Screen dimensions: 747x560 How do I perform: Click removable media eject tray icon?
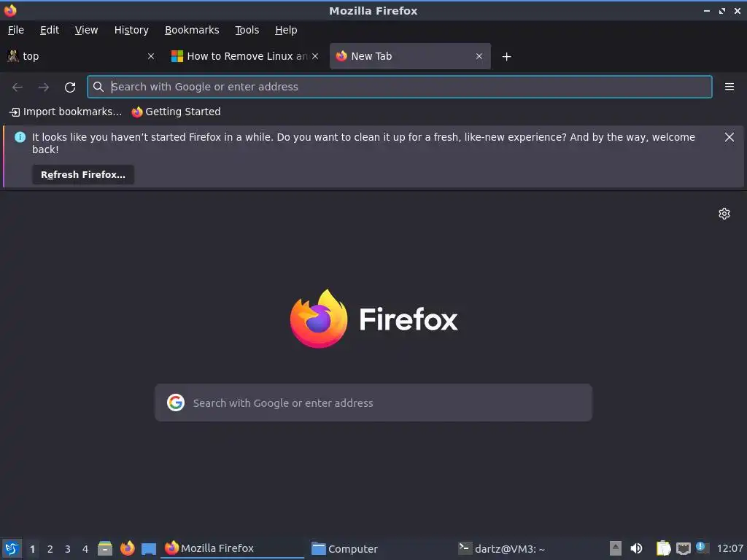616,548
